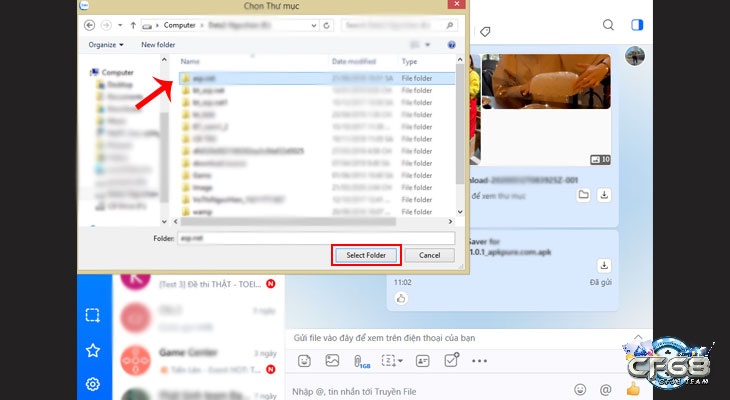Open the emoji picker in input
This screenshot has height=400, width=730.
580,389
